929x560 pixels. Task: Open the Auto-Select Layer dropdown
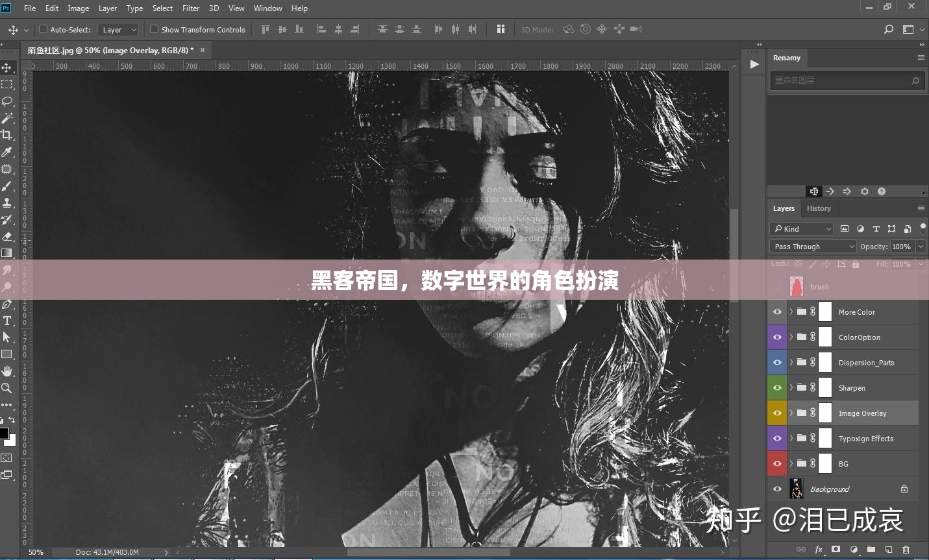tap(119, 30)
